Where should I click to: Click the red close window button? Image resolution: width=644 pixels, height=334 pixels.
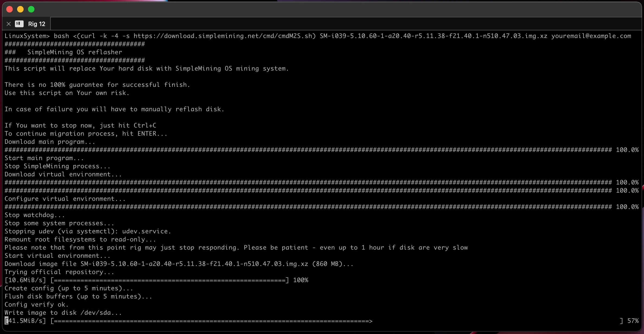pos(9,9)
